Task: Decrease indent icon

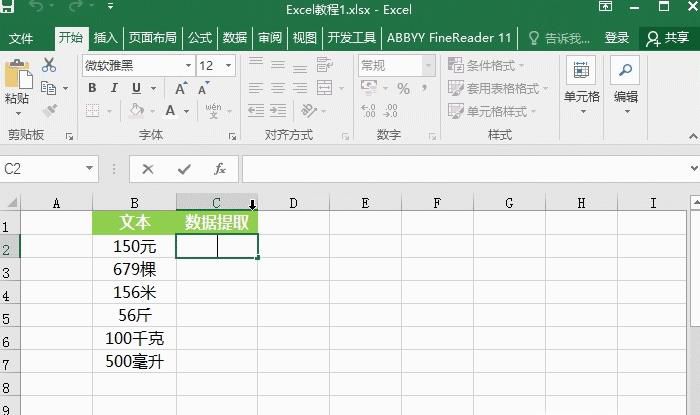Action: [256, 110]
